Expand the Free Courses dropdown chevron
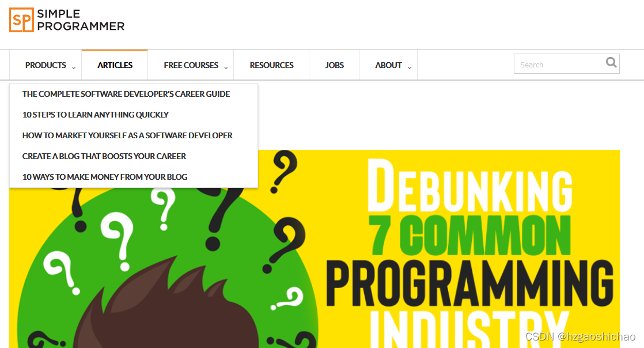 click(226, 67)
